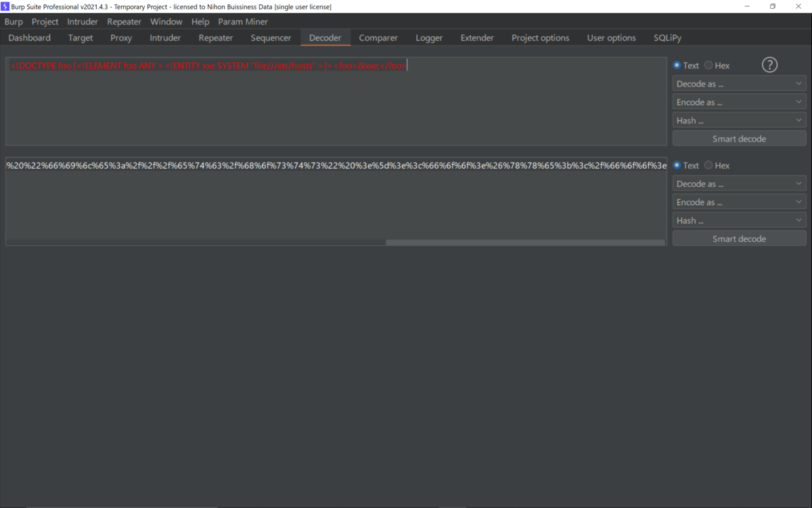Switch to the Intruder tab
Screen dimensions: 812x508
165,38
